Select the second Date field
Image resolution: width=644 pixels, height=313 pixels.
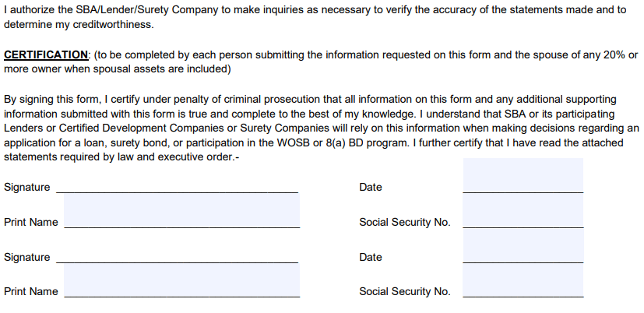click(523, 246)
